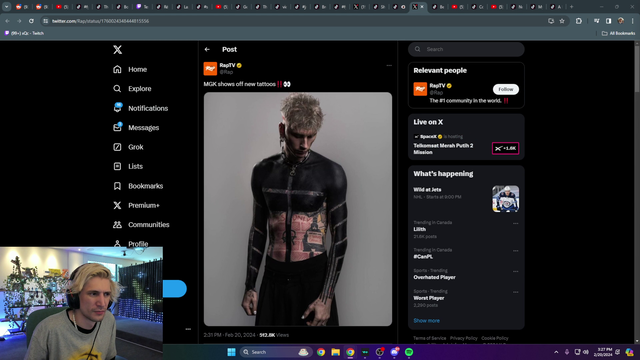Open Privacy Policy link
640x360 pixels.
[x=464, y=338]
